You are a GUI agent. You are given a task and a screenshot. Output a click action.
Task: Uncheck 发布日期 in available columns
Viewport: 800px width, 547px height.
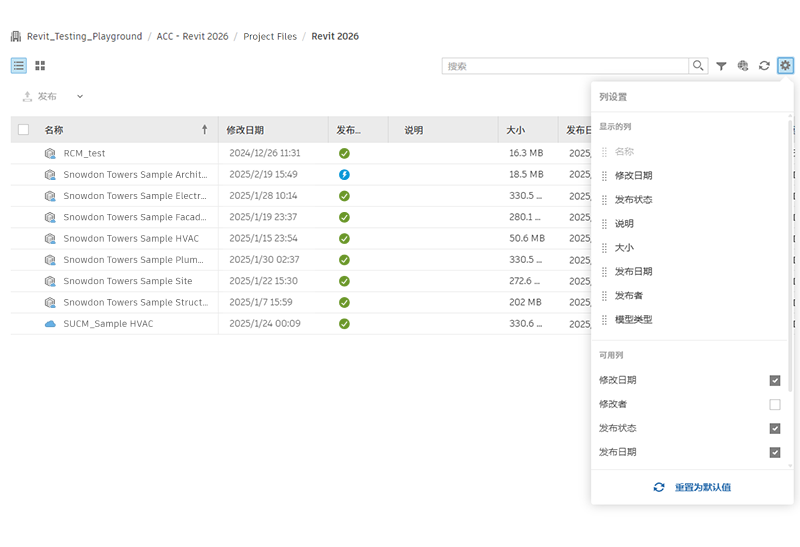[774, 452]
